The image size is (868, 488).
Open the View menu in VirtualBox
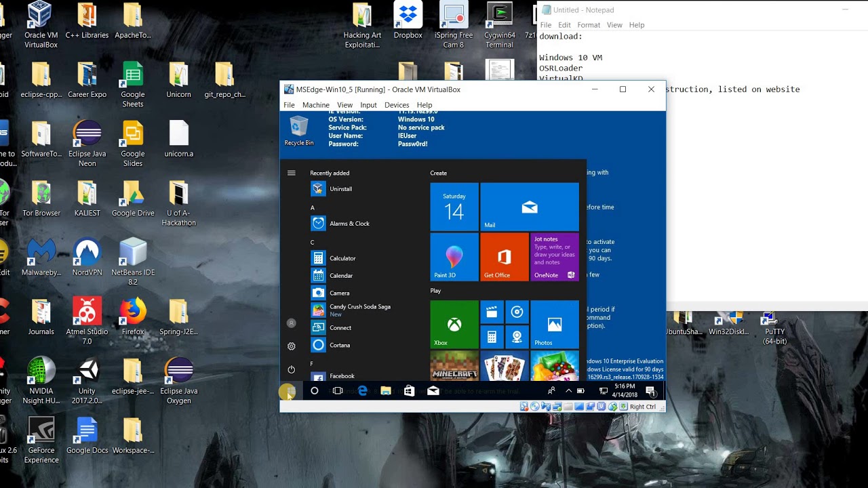[344, 105]
